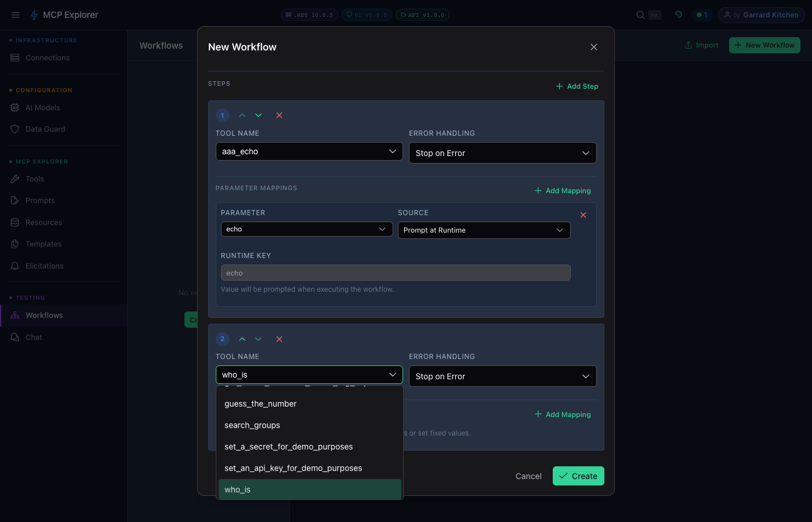Screen dimensions: 812x522
Task: Create the new workflow
Action: 578,476
